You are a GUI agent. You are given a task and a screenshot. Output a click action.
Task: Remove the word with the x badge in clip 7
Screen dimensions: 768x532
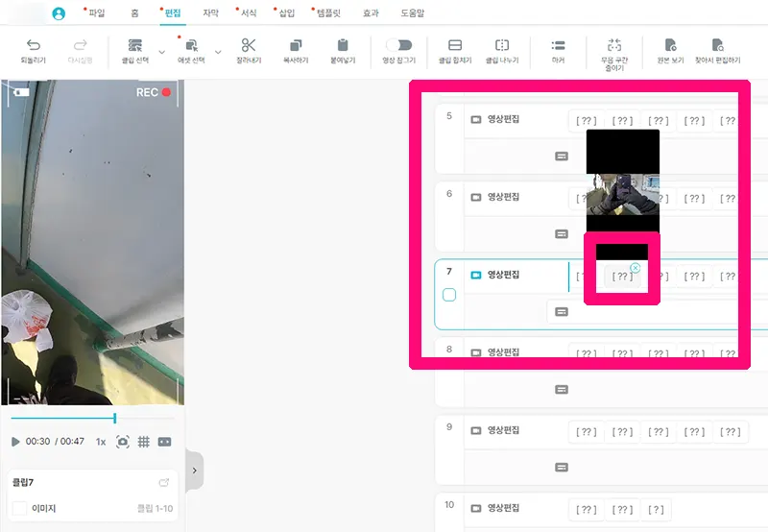636,268
